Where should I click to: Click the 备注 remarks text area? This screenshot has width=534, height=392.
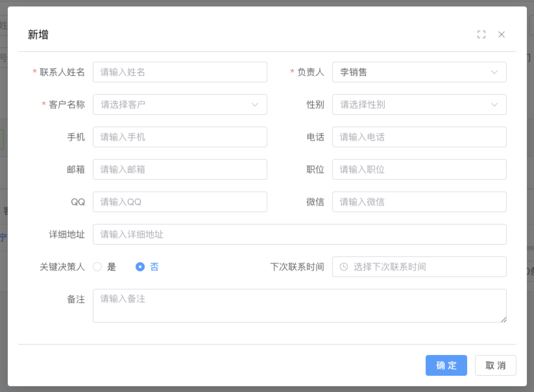click(299, 306)
